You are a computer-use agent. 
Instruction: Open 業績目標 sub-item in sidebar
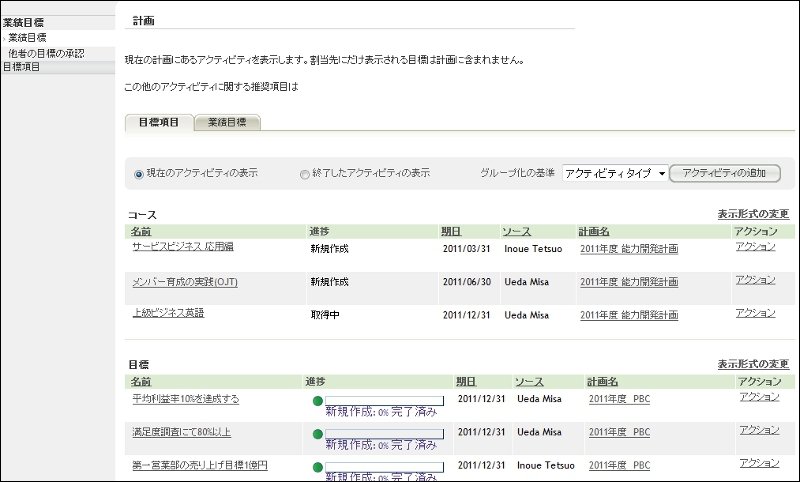27,38
